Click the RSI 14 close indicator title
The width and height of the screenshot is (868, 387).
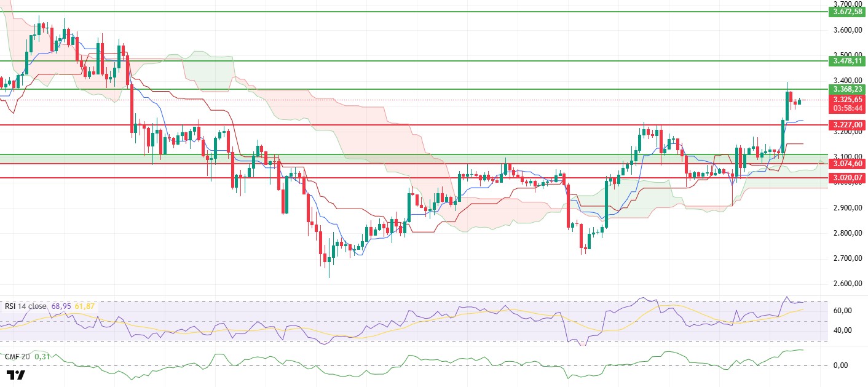pyautogui.click(x=26, y=306)
